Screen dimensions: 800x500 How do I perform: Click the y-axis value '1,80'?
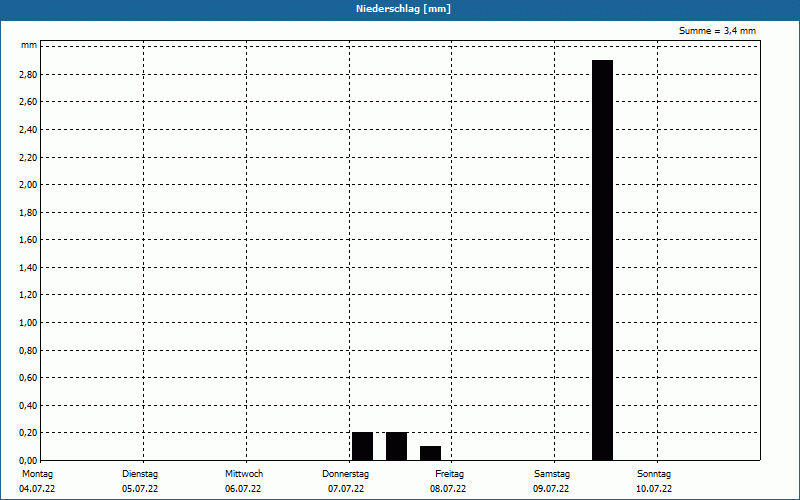pos(28,212)
